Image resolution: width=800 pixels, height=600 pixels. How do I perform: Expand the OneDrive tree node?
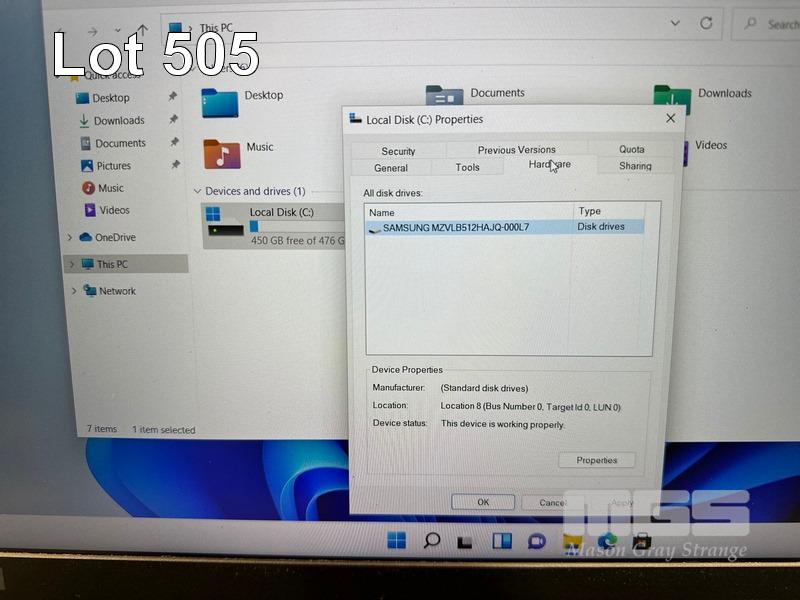pos(70,238)
